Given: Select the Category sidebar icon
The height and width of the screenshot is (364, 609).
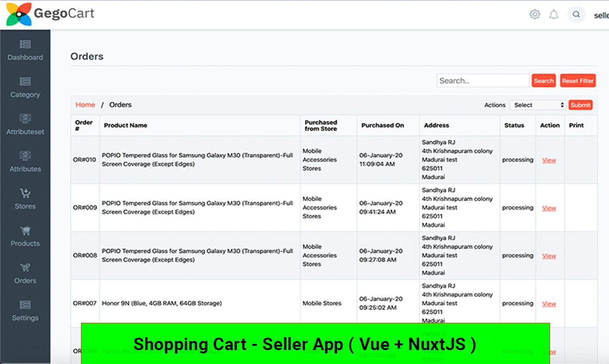Looking at the screenshot, I should [25, 81].
